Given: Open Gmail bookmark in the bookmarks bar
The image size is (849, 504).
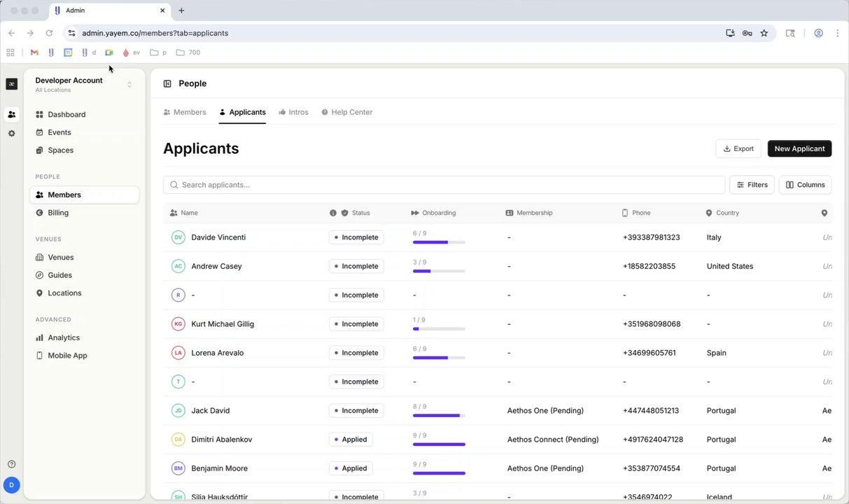Looking at the screenshot, I should pos(34,52).
